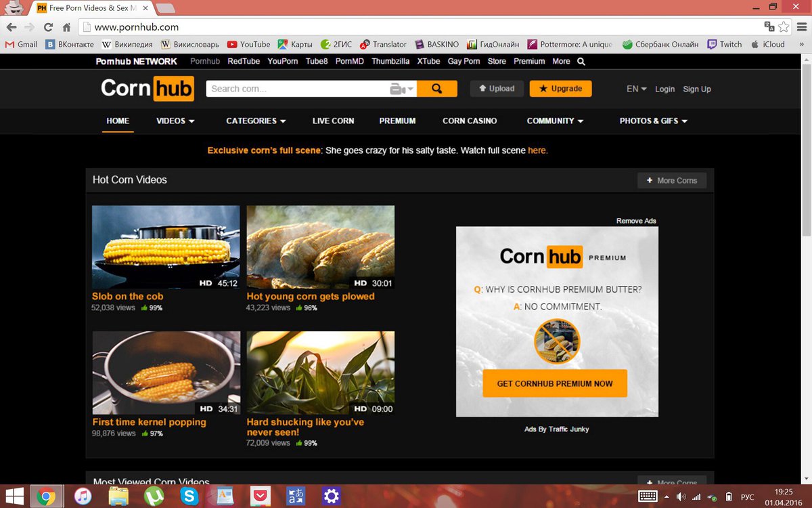Screen dimensions: 812x508
Task: Click GET CORNHUB PREMIUM NOW button
Action: pos(555,383)
